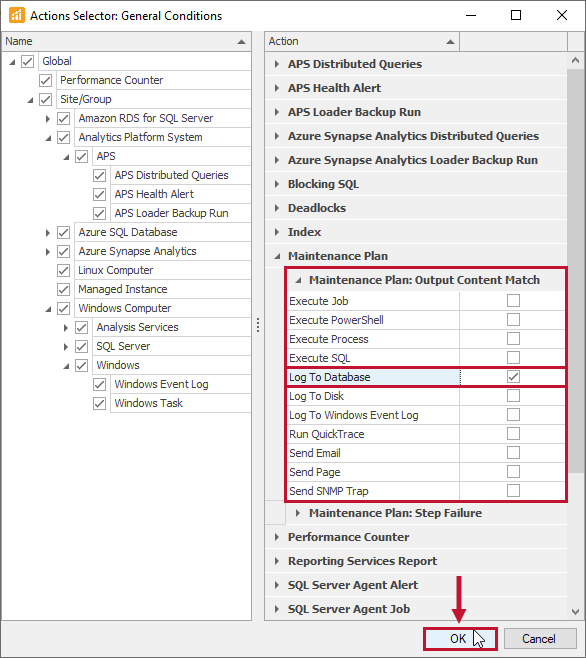Screen dimensions: 586x658
Task: Expand the SQL Server tree node
Action: (66, 347)
